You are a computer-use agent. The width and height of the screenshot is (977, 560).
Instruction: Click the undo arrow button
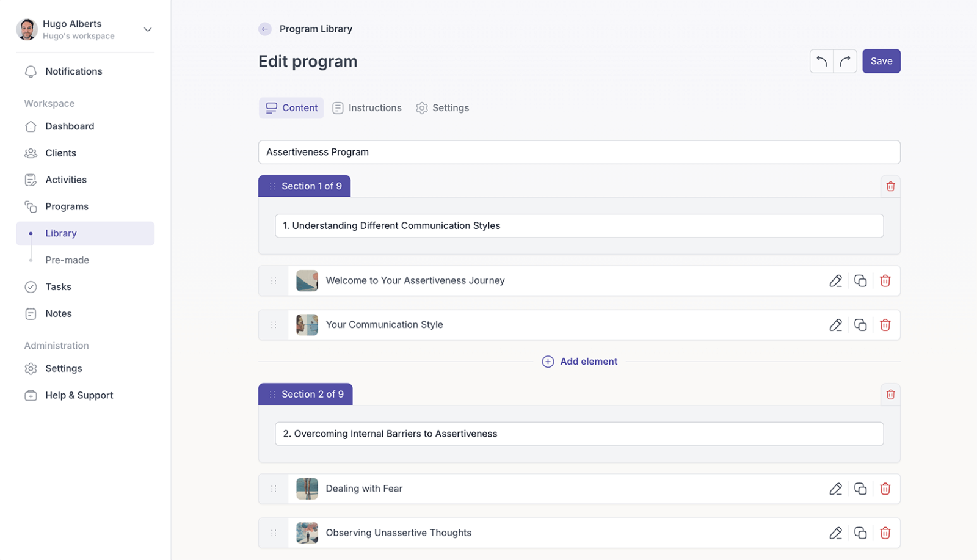tap(821, 61)
